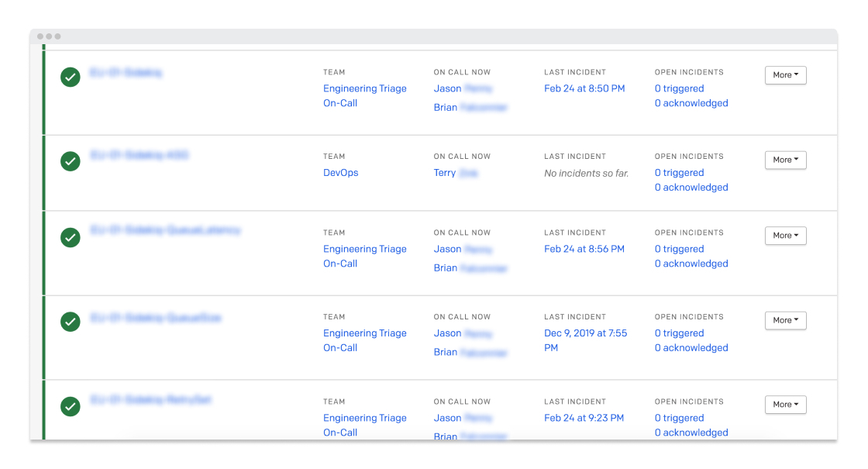Click green check status icon in DevOps row
Image resolution: width=868 pixels, height=469 pixels.
tap(71, 161)
